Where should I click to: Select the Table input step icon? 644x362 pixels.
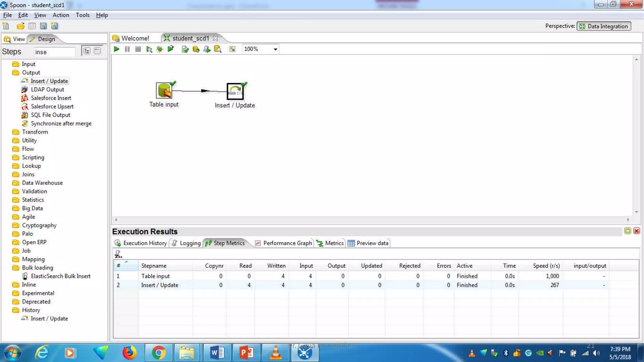click(x=164, y=91)
